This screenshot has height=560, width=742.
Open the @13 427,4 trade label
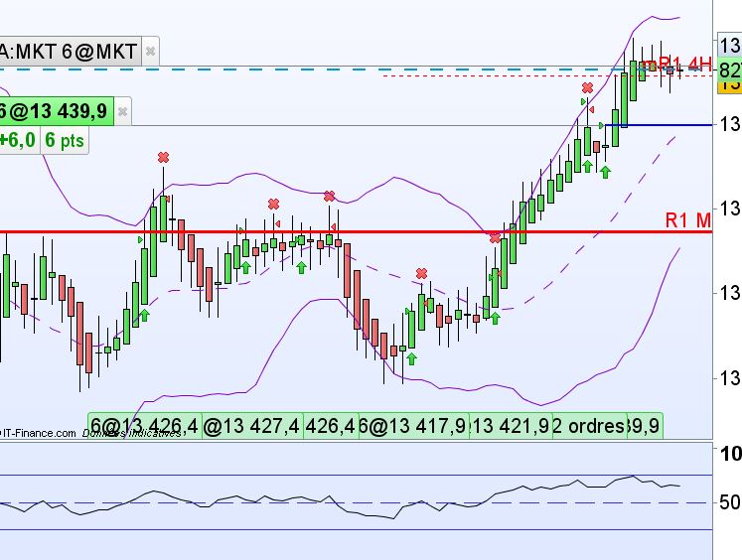coord(252,426)
